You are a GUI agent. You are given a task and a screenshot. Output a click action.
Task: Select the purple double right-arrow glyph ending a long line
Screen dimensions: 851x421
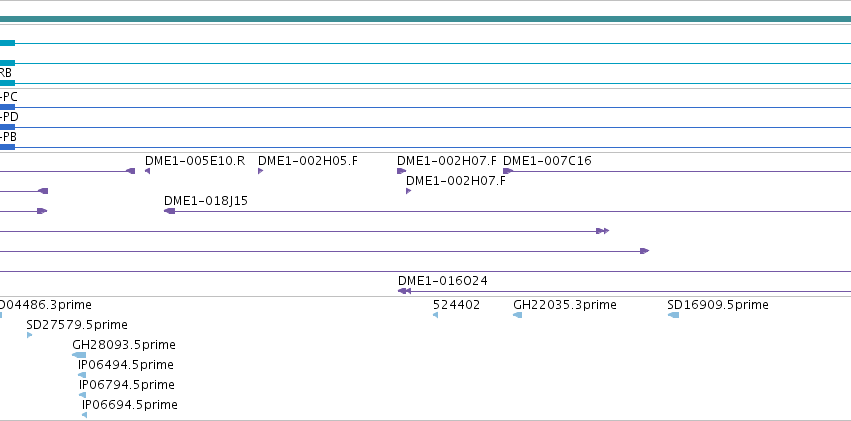pos(602,231)
